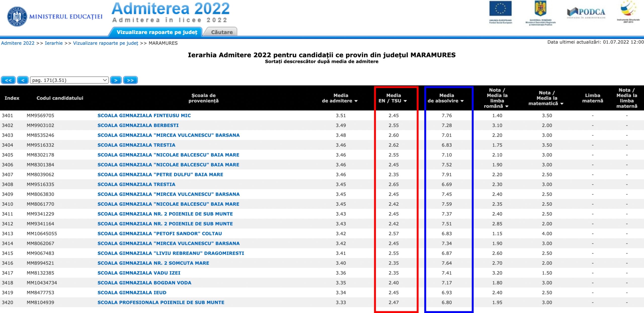Image resolution: width=644 pixels, height=313 pixels.
Task: Click the Admiterea 2022 title banner
Action: click(171, 12)
